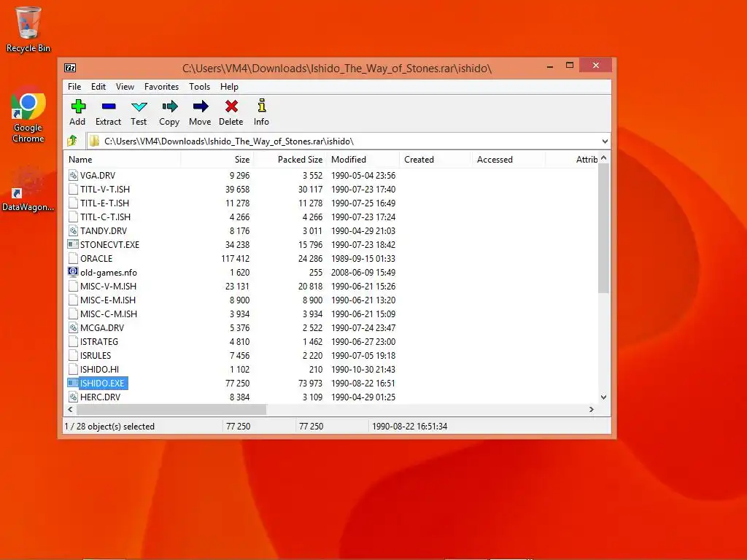Select the HERC.DRV file icon
Image resolution: width=747 pixels, height=560 pixels.
73,397
